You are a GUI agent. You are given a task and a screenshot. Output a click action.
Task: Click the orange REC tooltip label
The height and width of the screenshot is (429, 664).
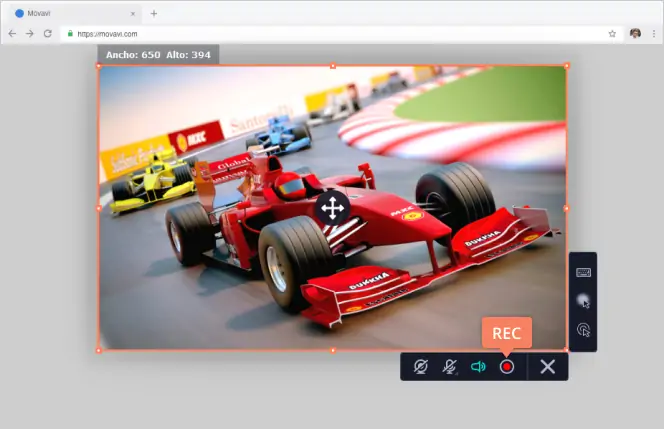[x=506, y=333]
